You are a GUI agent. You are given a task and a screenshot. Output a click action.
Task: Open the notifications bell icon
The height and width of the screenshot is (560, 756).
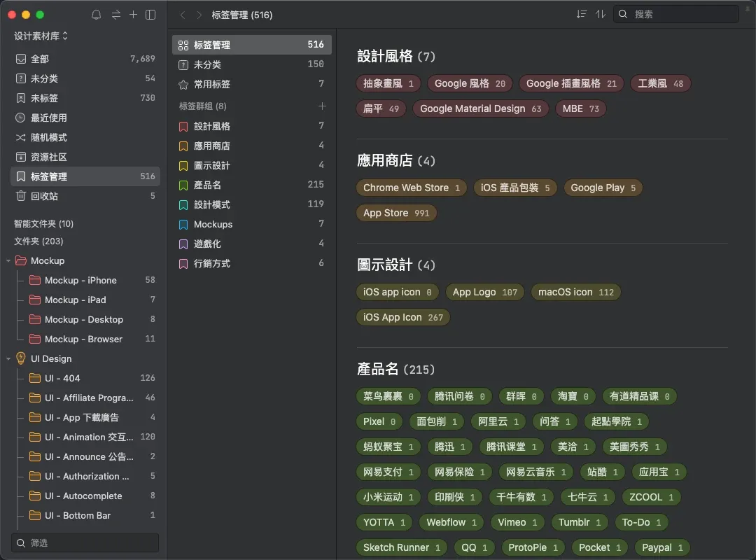click(x=97, y=15)
